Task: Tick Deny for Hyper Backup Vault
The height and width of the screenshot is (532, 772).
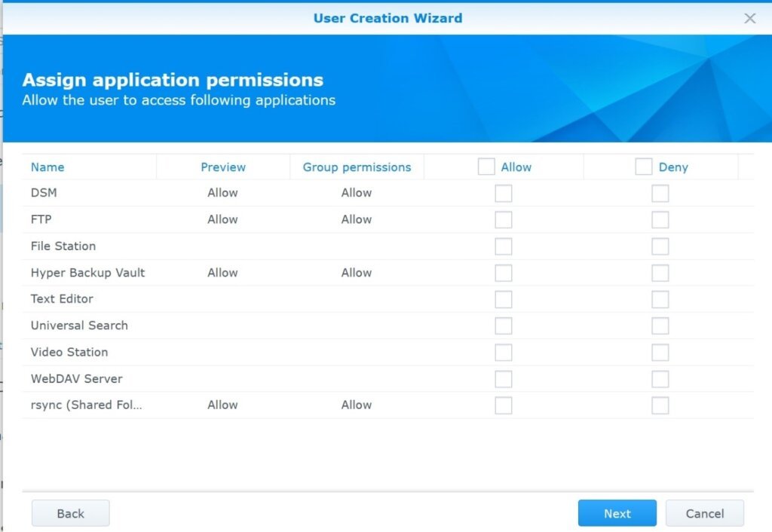Action: pyautogui.click(x=660, y=273)
